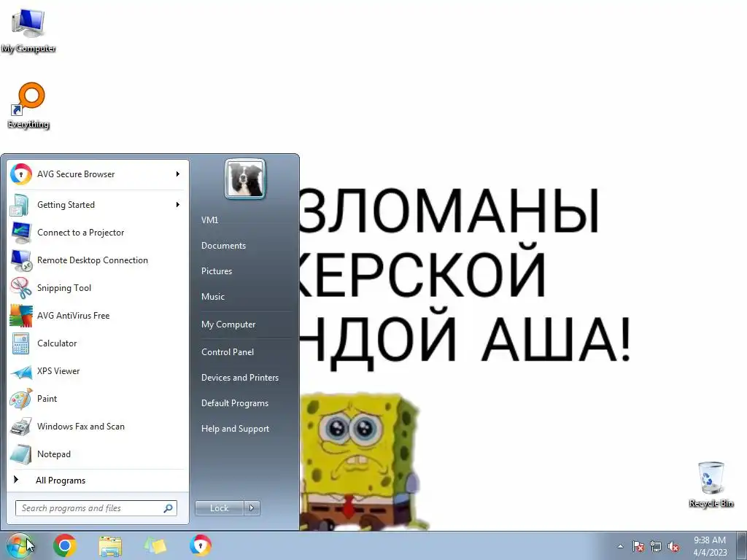This screenshot has width=747, height=560.
Task: Launch the Calculator icon
Action: click(21, 343)
